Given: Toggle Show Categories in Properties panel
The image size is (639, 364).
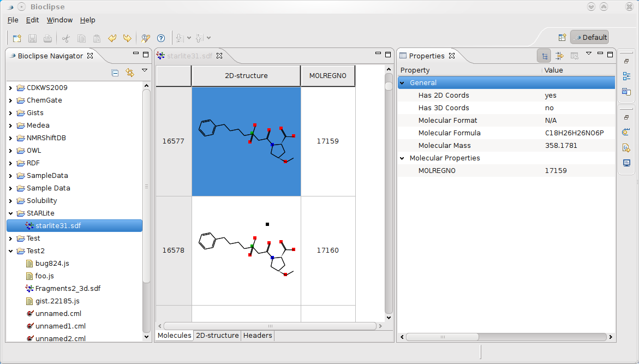Looking at the screenshot, I should pos(544,56).
